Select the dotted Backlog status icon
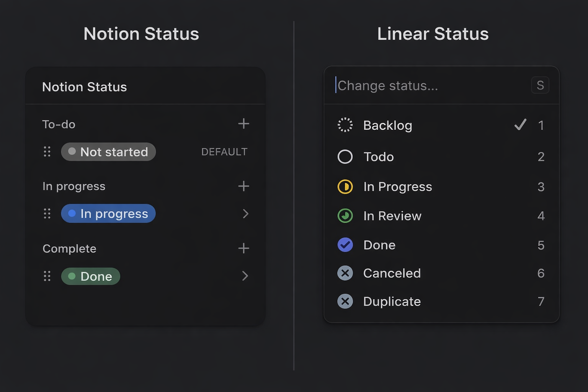Screen dimensions: 588x392 pyautogui.click(x=345, y=125)
